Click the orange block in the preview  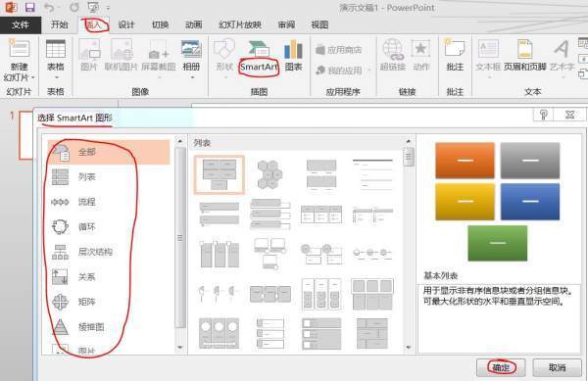tap(465, 161)
